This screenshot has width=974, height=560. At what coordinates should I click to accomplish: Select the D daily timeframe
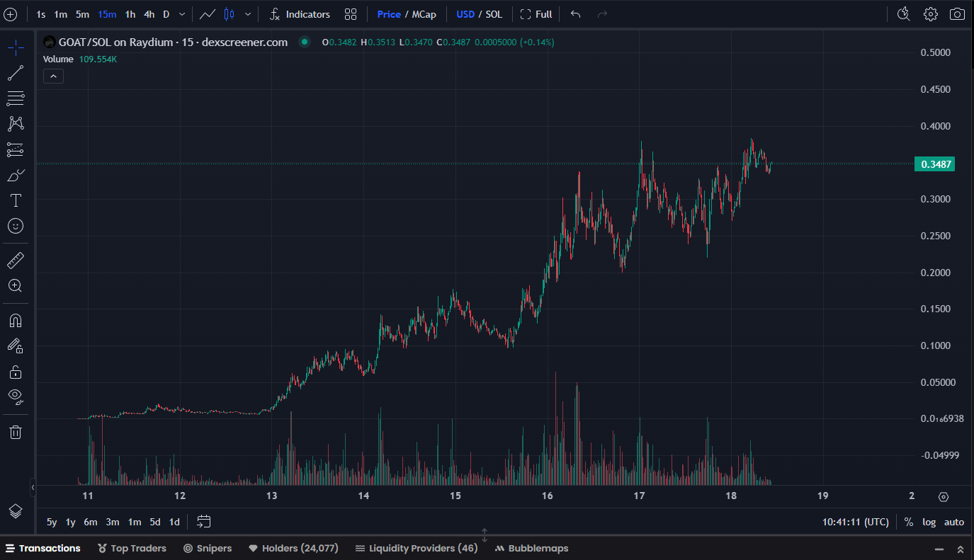(x=166, y=14)
